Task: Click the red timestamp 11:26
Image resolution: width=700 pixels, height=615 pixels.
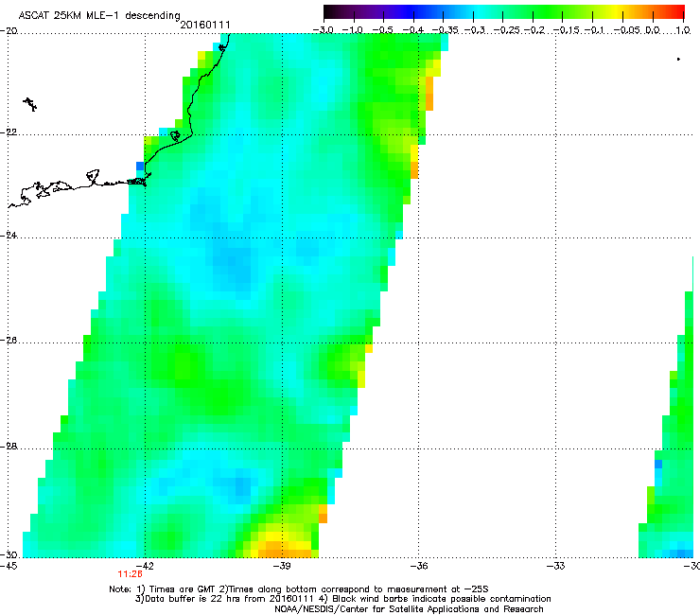Action: click(130, 574)
